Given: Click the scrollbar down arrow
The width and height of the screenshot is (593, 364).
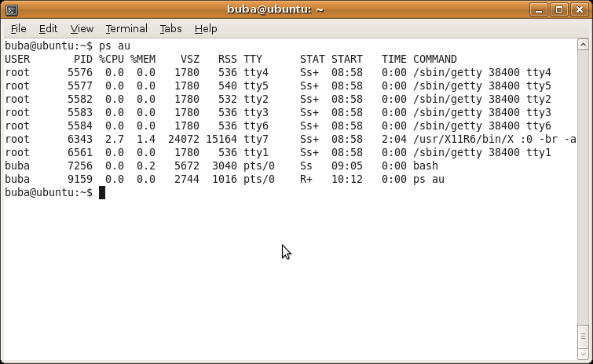Looking at the screenshot, I should pyautogui.click(x=583, y=354).
